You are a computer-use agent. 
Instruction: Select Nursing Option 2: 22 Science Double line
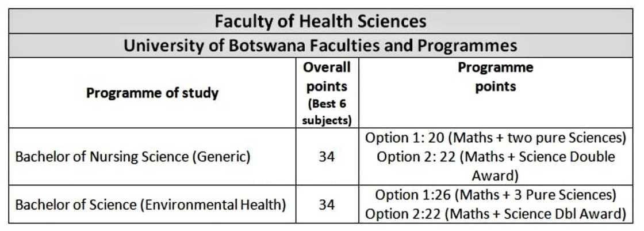tap(495, 157)
